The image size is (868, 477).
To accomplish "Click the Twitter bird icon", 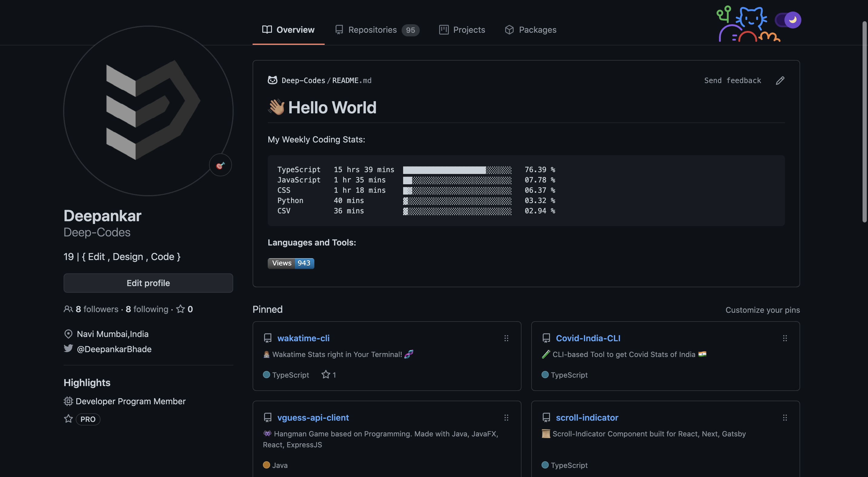I will (x=68, y=348).
